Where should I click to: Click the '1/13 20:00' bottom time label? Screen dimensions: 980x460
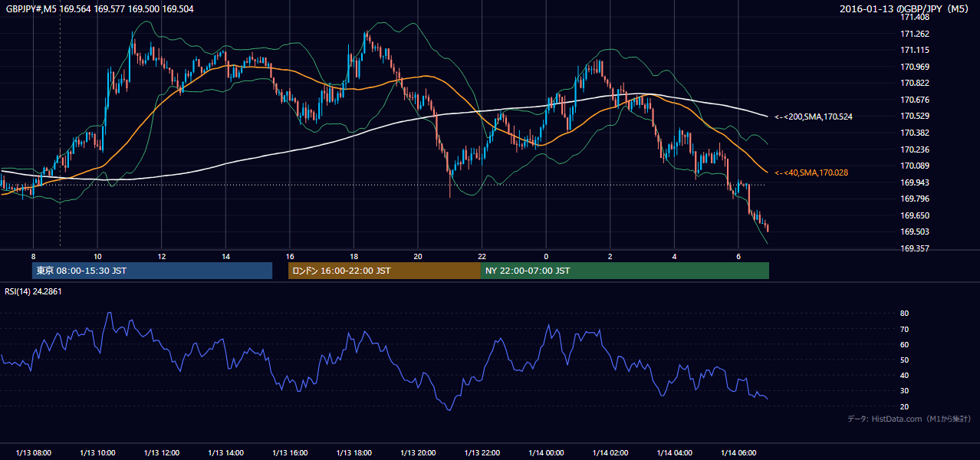click(418, 453)
